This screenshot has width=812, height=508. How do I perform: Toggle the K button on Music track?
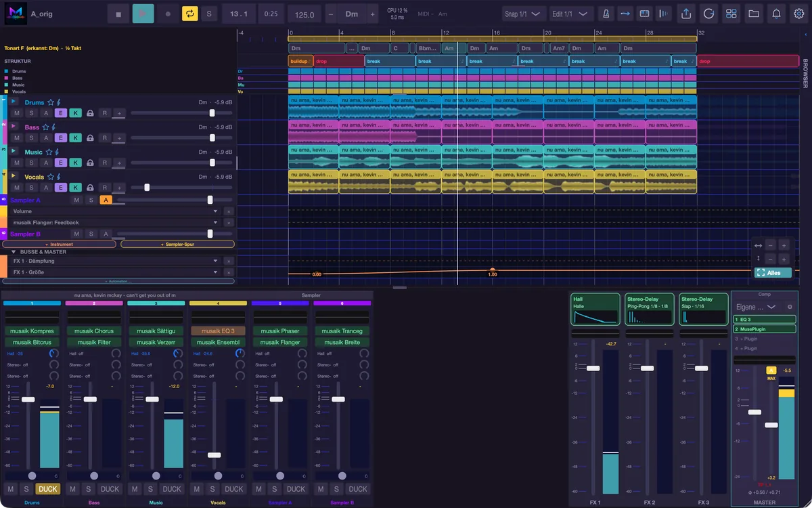(x=76, y=163)
